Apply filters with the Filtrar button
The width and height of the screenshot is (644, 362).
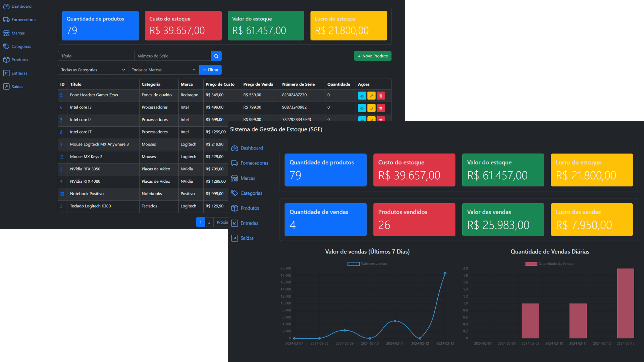point(210,70)
